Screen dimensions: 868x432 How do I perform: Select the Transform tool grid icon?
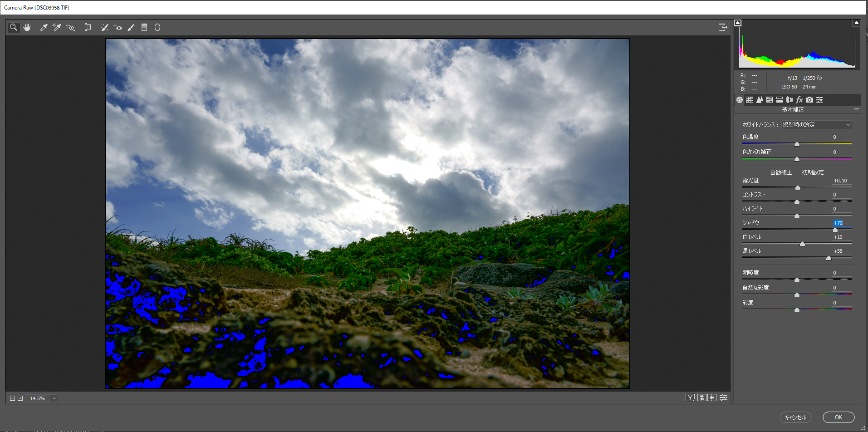tap(88, 28)
